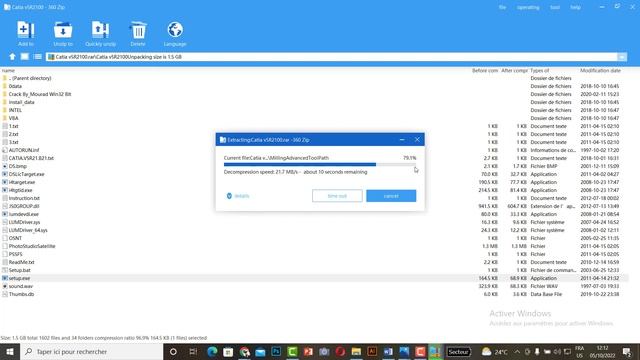Select the AUTORUN.inf file
The width and height of the screenshot is (640, 360).
[21, 150]
